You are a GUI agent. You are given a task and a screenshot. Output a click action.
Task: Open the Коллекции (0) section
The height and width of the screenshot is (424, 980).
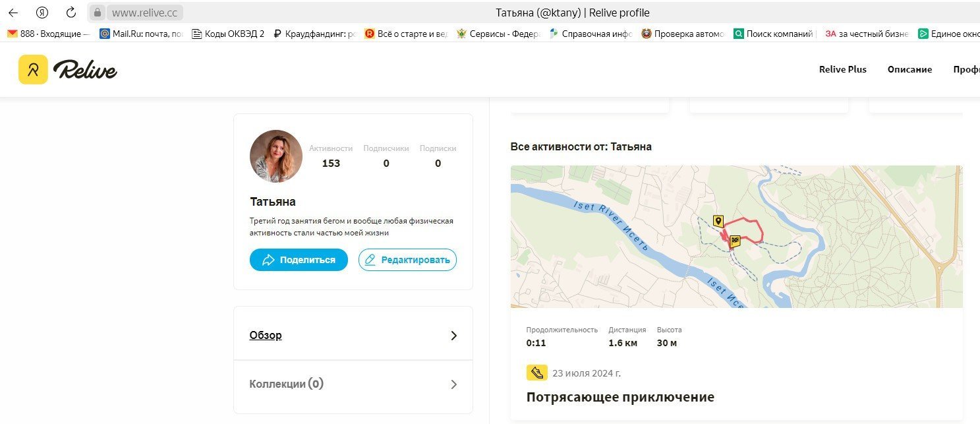point(286,384)
